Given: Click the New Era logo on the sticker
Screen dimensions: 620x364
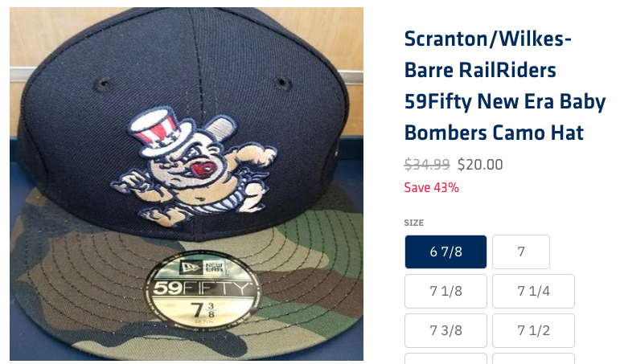Looking at the screenshot, I should click(x=202, y=268).
